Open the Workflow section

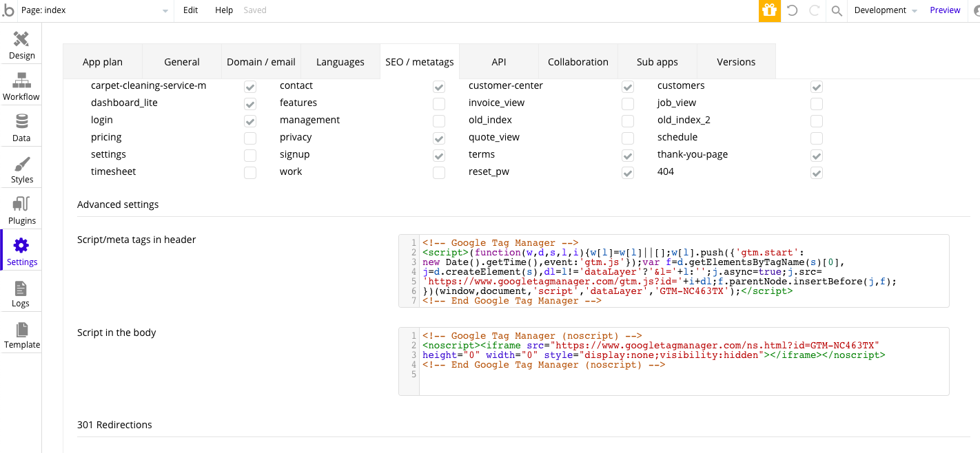pos(21,86)
